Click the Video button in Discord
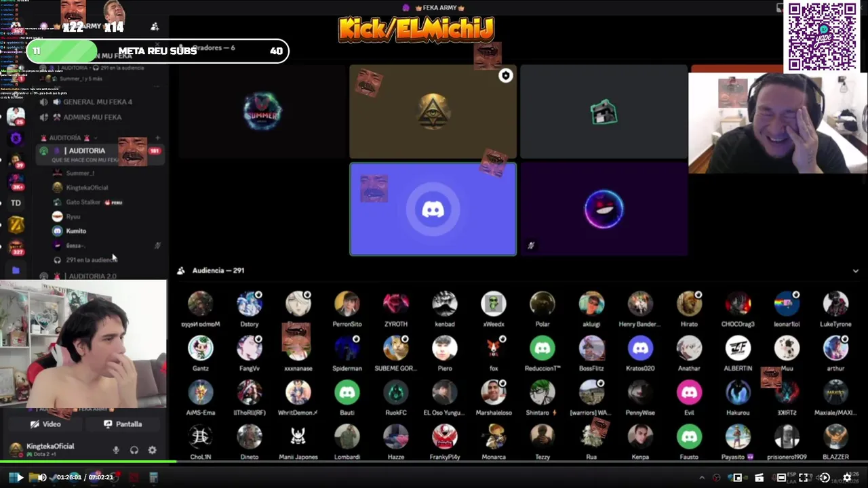Viewport: 868px width, 488px height. (45, 424)
